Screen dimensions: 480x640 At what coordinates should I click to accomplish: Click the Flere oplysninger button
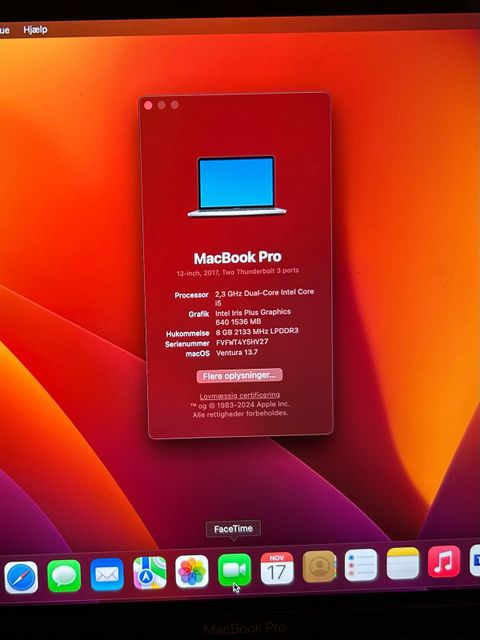[239, 376]
